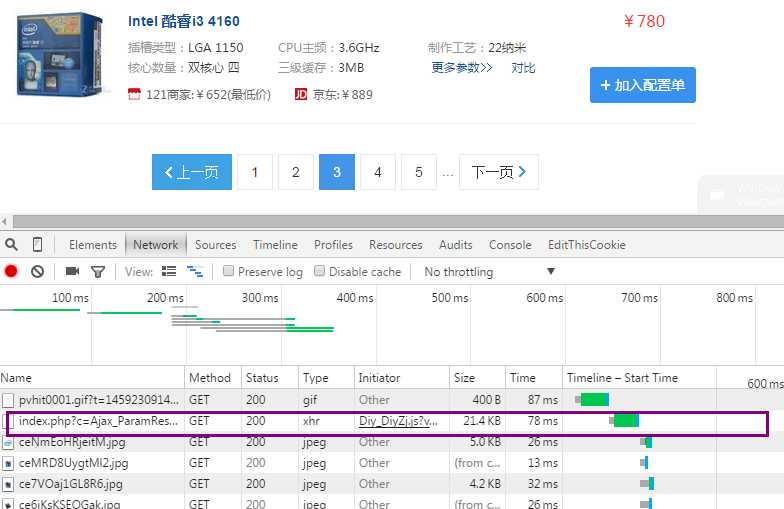The height and width of the screenshot is (509, 784).
Task: Open the 京东 ¥889 price link
Action: click(342, 94)
